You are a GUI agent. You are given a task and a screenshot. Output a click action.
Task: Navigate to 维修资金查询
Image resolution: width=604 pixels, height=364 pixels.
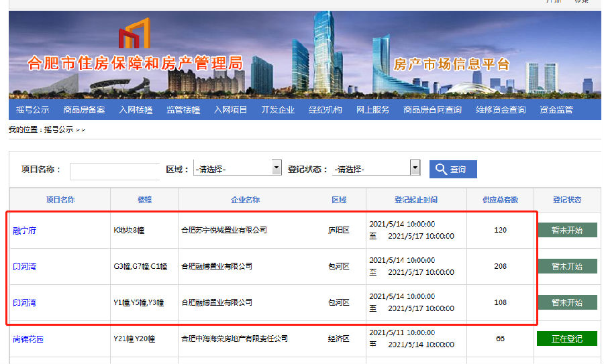tap(501, 110)
